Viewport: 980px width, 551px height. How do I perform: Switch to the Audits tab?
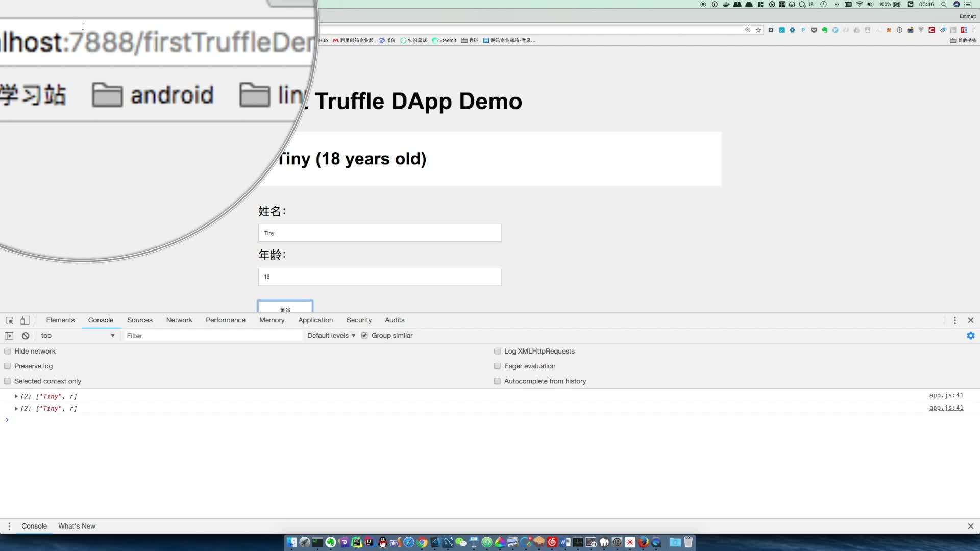point(395,320)
